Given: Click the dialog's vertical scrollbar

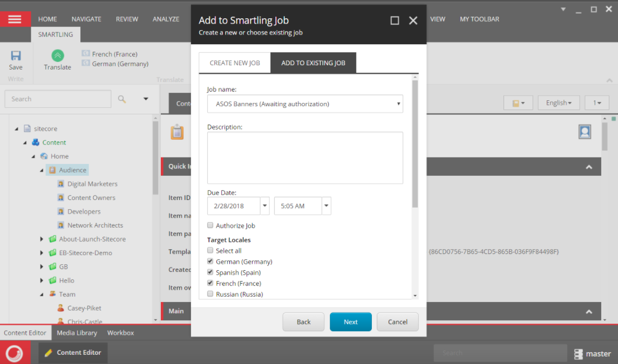Looking at the screenshot, I should pyautogui.click(x=415, y=144).
